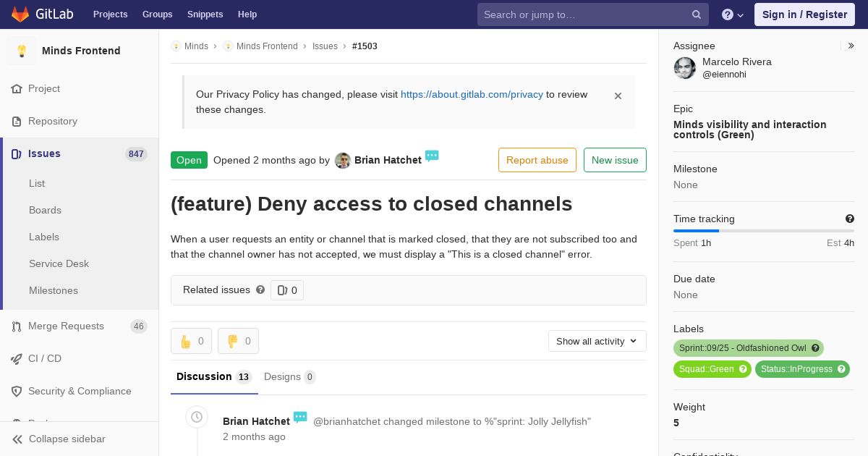Click the Minds Frontend project avatar
Image resolution: width=868 pixels, height=456 pixels.
(22, 51)
